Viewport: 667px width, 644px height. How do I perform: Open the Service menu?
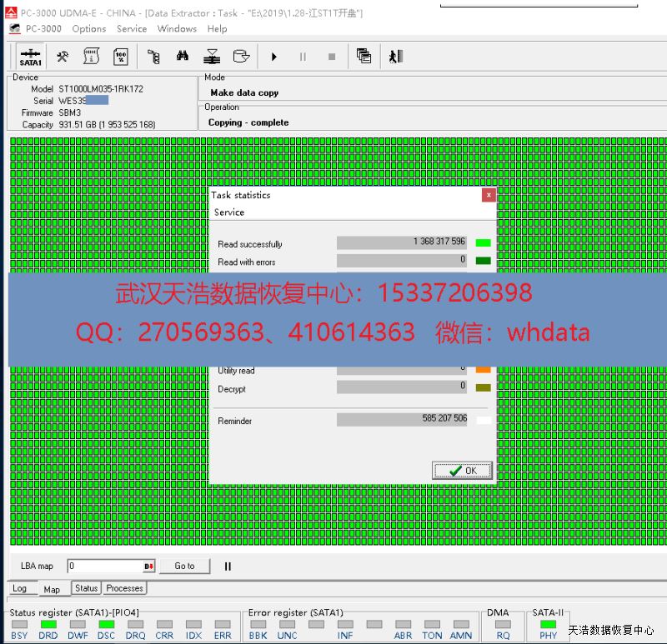point(132,28)
